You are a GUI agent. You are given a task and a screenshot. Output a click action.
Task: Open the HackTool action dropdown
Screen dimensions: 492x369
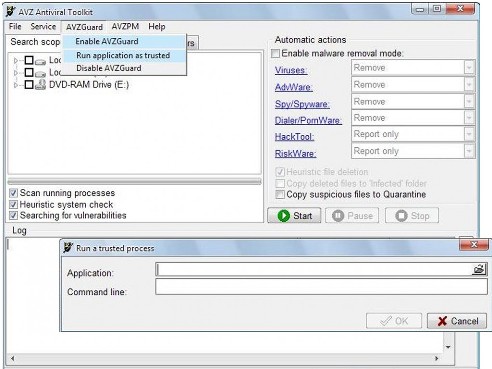pos(469,134)
